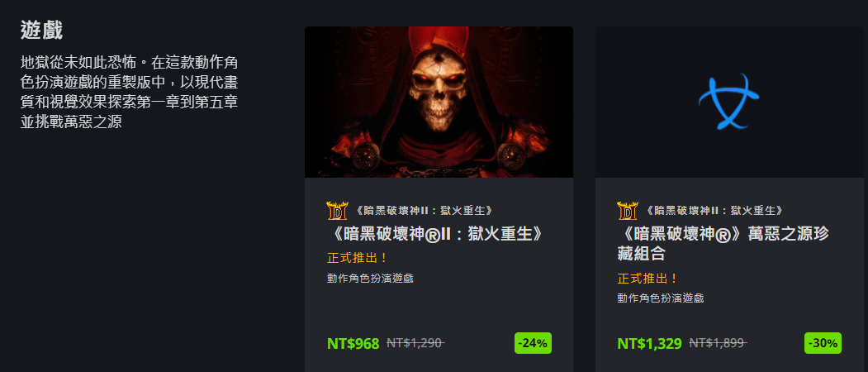Click the 遊戲 section heading
The width and height of the screenshot is (868, 372).
(41, 30)
